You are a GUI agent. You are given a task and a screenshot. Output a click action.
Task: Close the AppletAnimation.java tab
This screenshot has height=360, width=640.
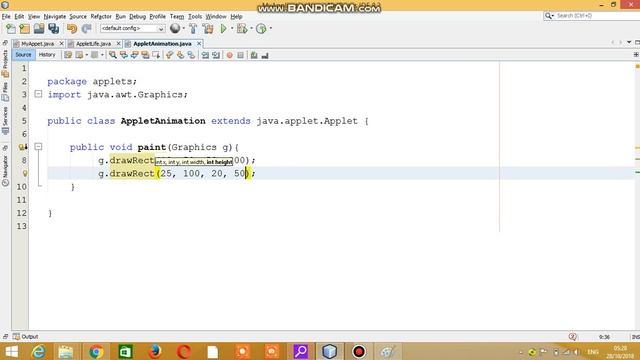click(199, 44)
